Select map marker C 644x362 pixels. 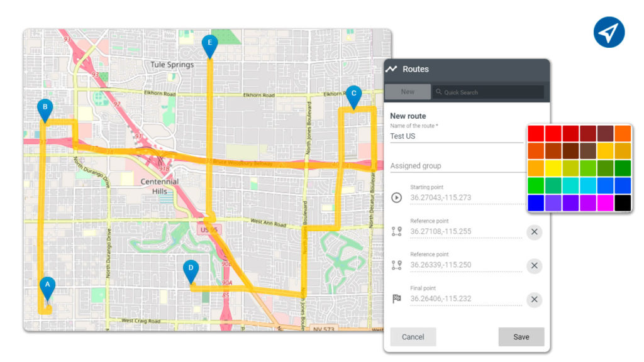tap(353, 97)
